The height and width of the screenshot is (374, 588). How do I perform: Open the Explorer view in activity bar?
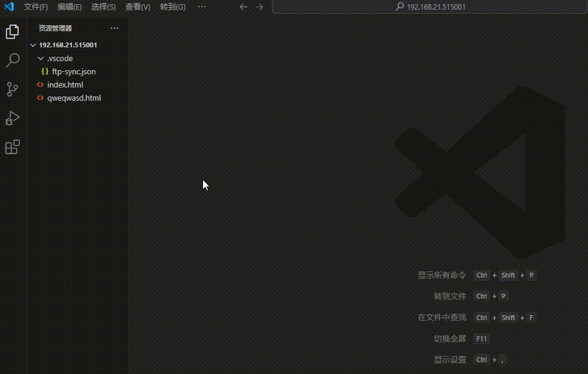(x=13, y=32)
